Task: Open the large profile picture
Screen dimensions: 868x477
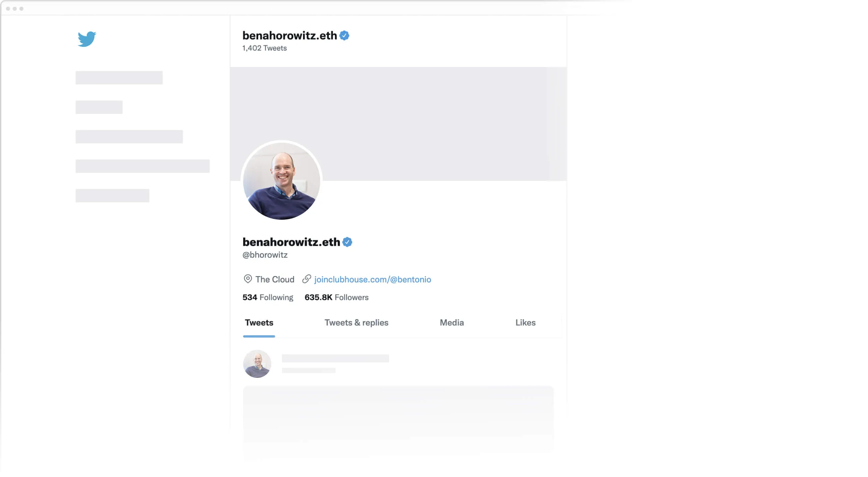Action: point(282,181)
